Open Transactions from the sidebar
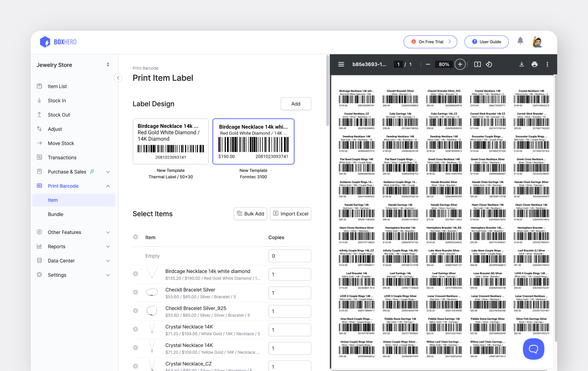The image size is (588, 371). (62, 157)
